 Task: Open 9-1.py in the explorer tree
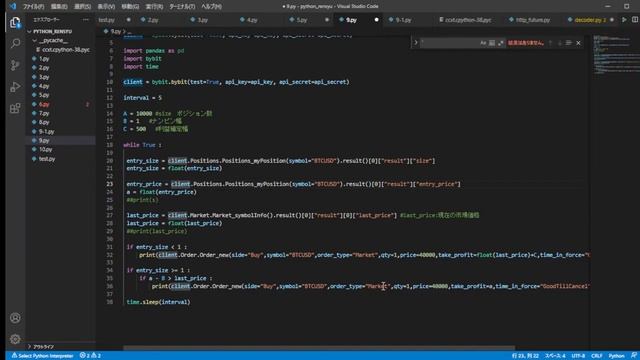47,131
